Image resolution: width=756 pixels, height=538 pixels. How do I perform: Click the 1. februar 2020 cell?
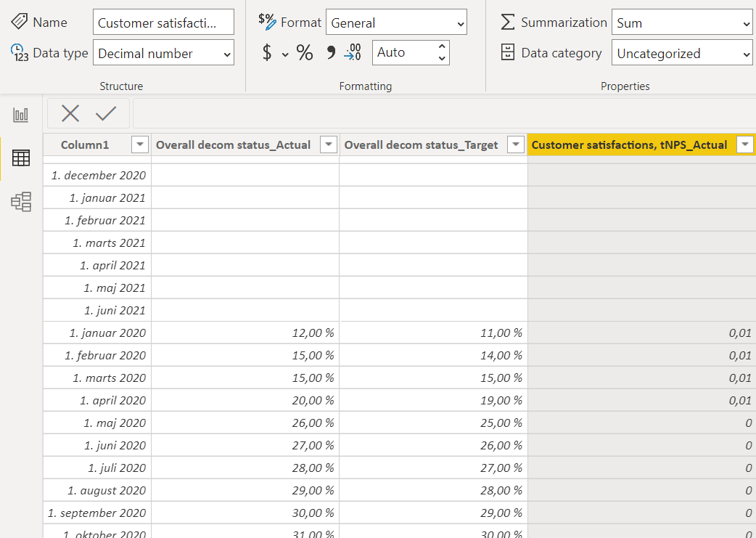pos(97,355)
